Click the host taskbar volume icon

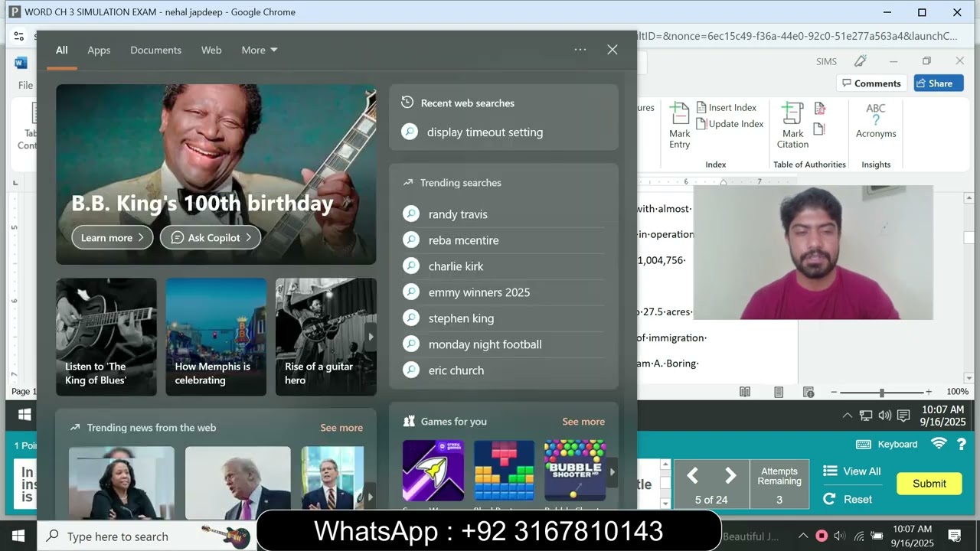840,536
